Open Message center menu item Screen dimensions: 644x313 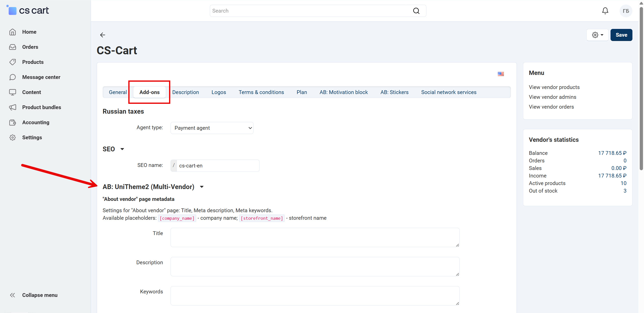[41, 77]
